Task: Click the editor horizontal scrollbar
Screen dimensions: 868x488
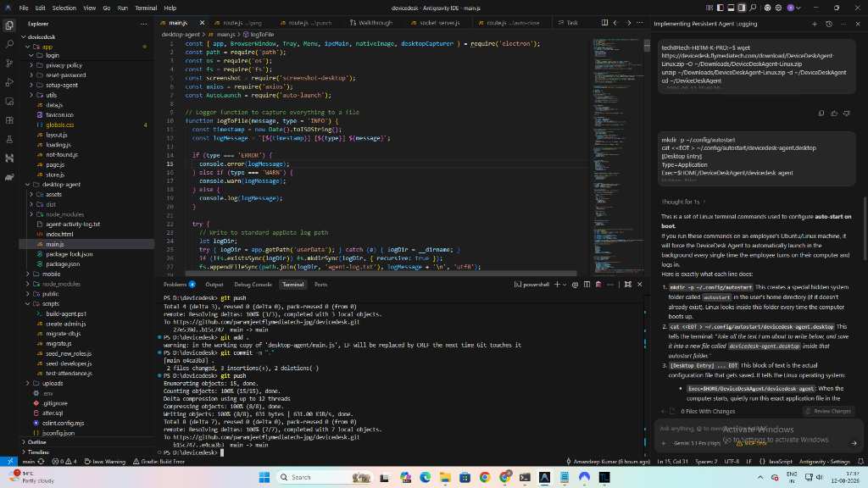Action: (x=381, y=274)
